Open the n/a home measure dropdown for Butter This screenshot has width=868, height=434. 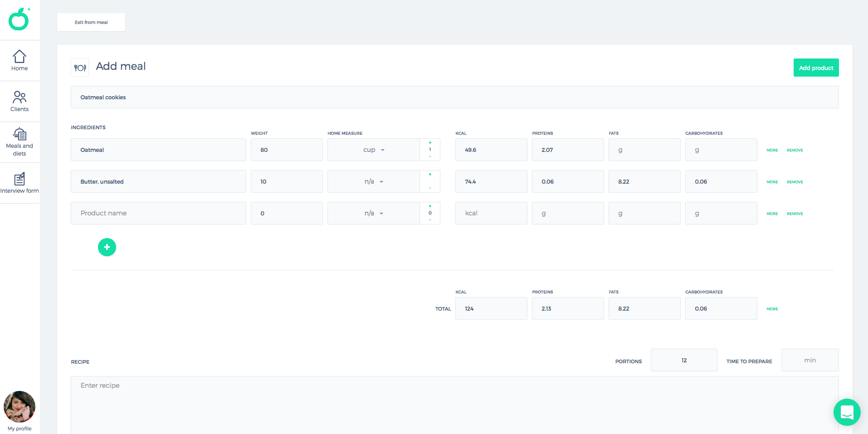[374, 181]
